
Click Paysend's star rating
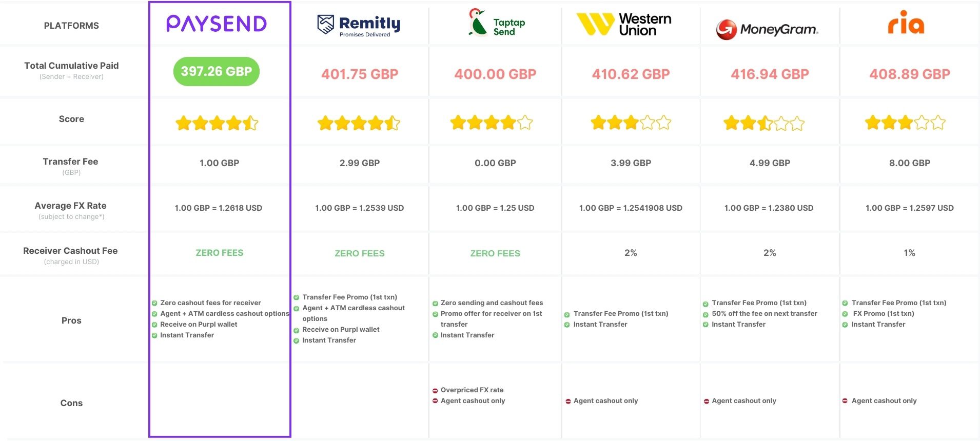pyautogui.click(x=217, y=123)
